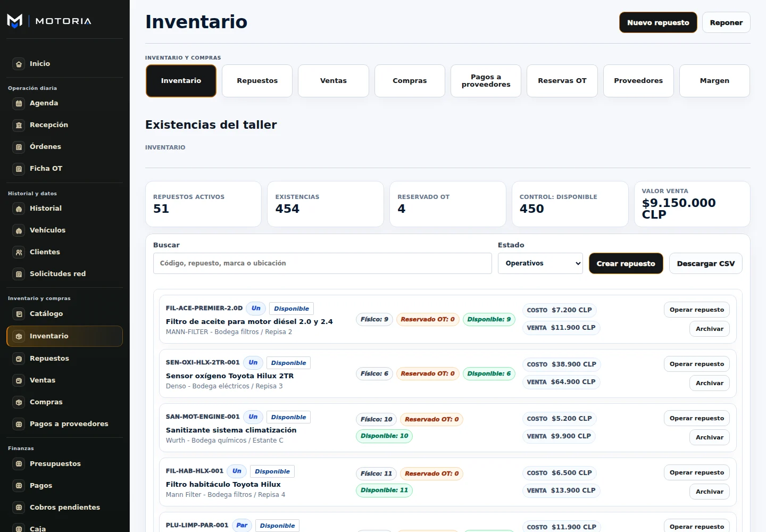Screen dimensions: 766x532
Task: Click the Crear repuesto button
Action: pos(626,263)
